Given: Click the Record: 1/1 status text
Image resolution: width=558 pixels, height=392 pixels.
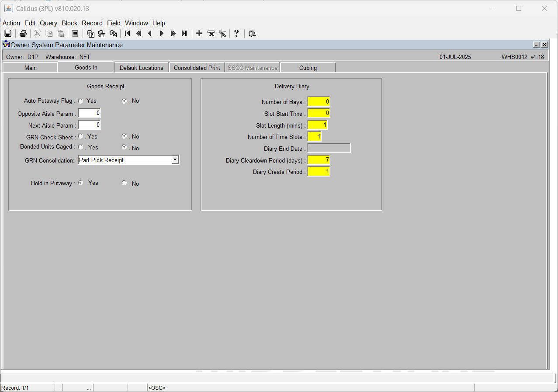Looking at the screenshot, I should [15, 388].
